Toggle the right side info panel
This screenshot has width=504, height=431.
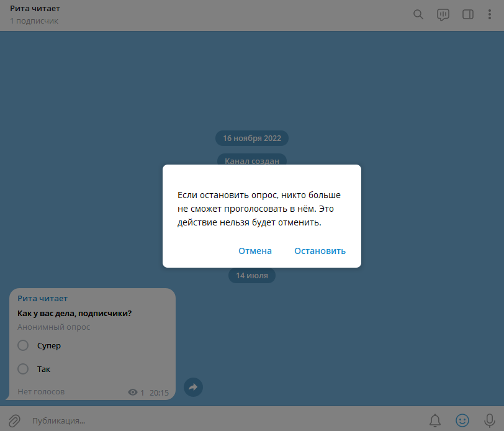468,15
